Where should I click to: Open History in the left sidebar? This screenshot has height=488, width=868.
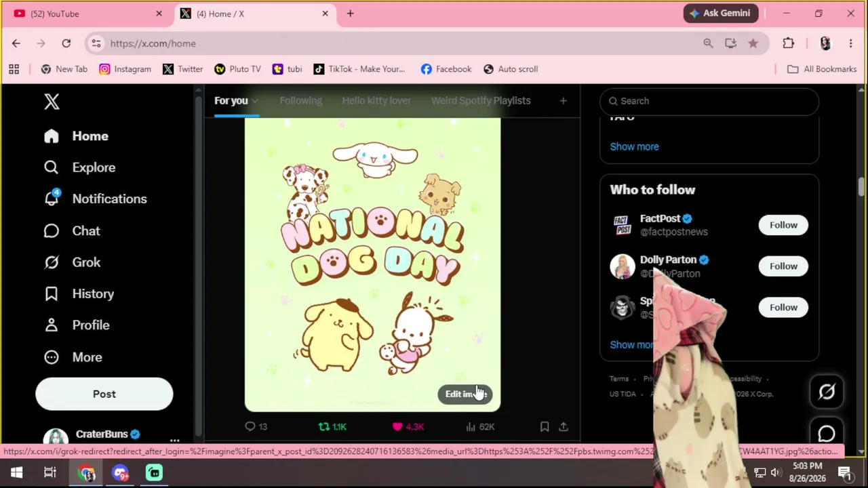point(79,293)
